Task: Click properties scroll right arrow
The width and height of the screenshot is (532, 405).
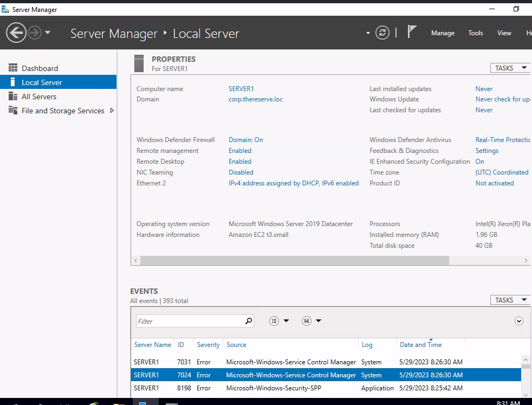Action: [x=525, y=260]
